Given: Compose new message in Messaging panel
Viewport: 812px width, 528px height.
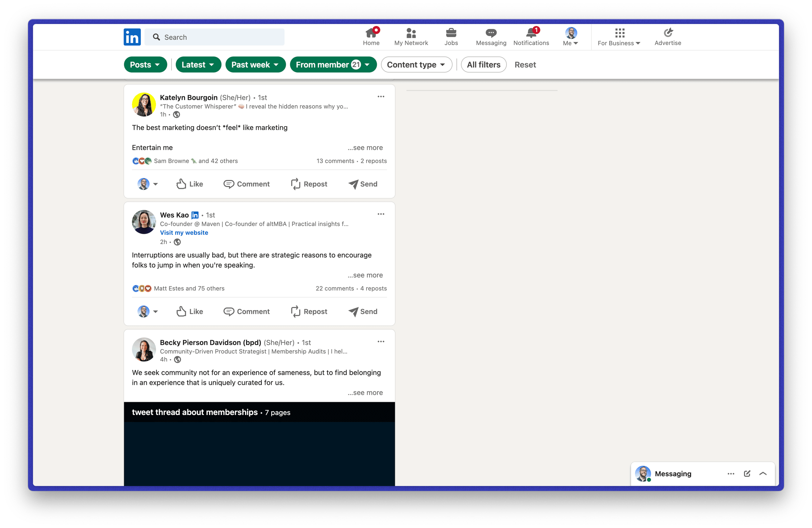Looking at the screenshot, I should click(x=747, y=474).
